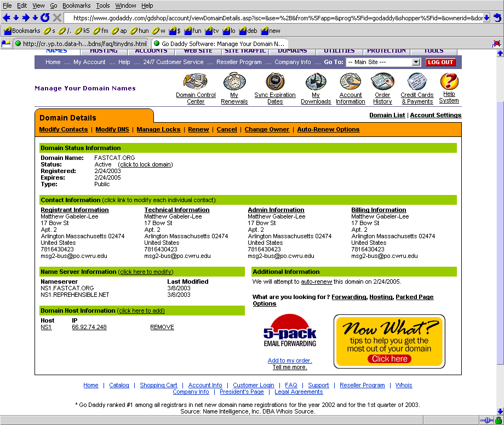Expand the Bookmarks folder in bookmarks bar
The width and height of the screenshot is (504, 425).
pos(22,31)
